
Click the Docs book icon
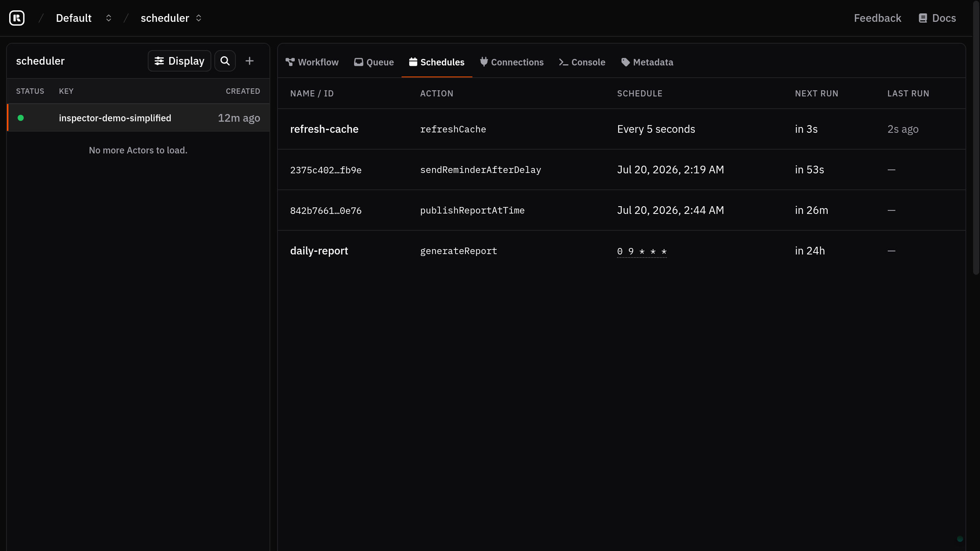(x=923, y=18)
